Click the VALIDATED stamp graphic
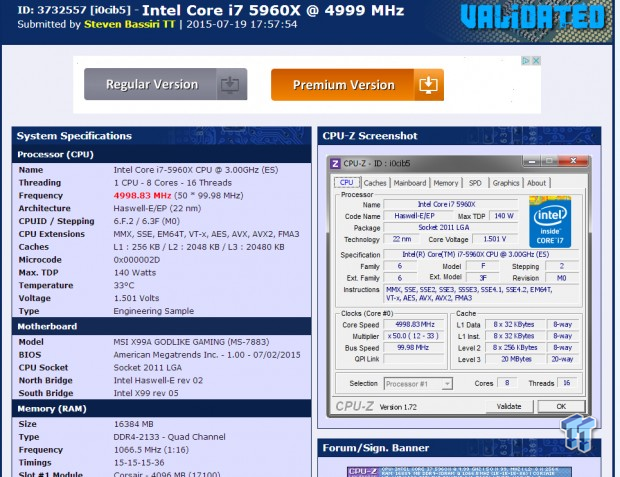 click(532, 18)
